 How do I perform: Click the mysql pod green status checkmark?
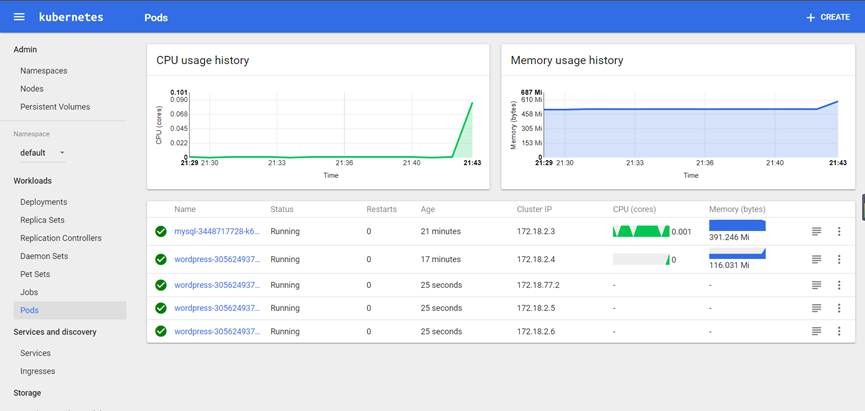[x=161, y=232]
